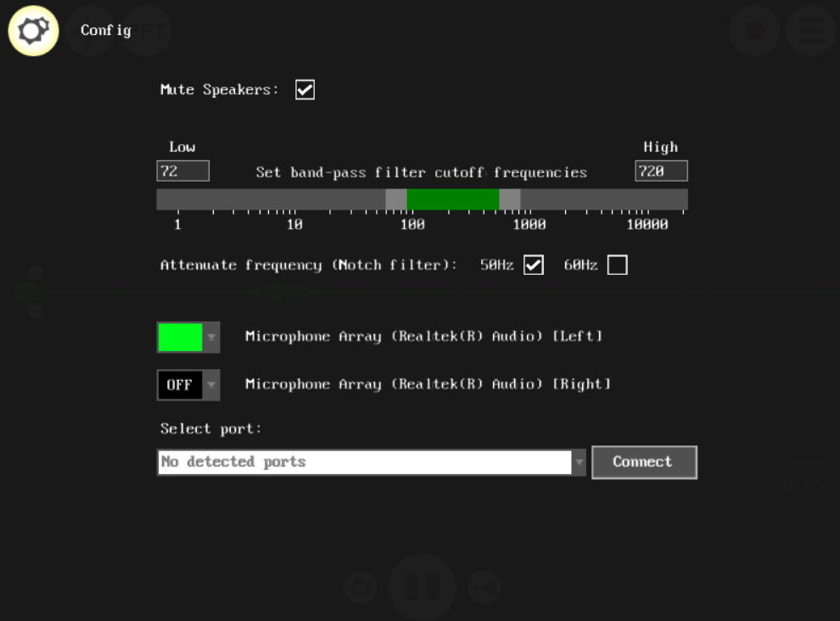Open the Config settings gear icon
Image resolution: width=840 pixels, height=621 pixels.
(33, 31)
